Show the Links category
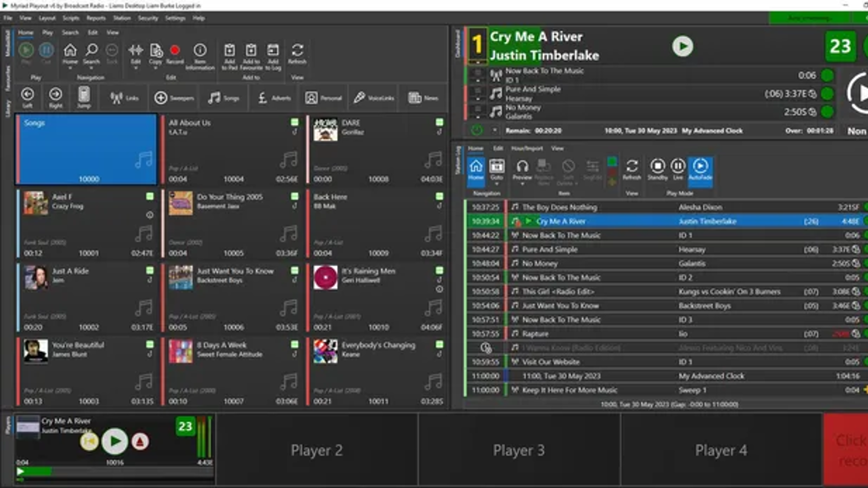The image size is (868, 488). (124, 98)
